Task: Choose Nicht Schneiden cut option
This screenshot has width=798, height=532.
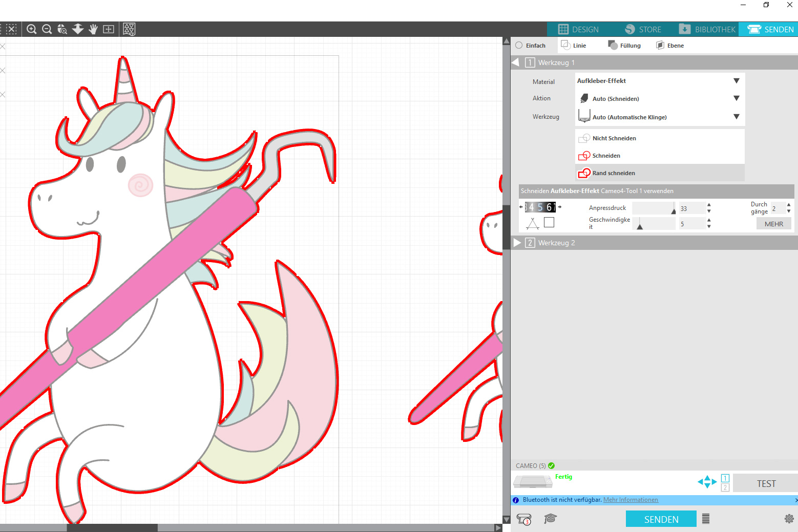Action: [614, 138]
